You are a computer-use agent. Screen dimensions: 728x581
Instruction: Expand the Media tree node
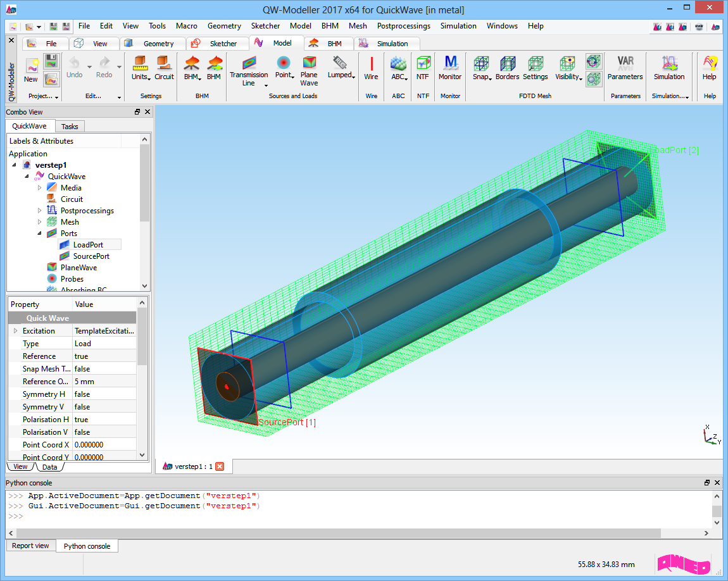coord(39,188)
